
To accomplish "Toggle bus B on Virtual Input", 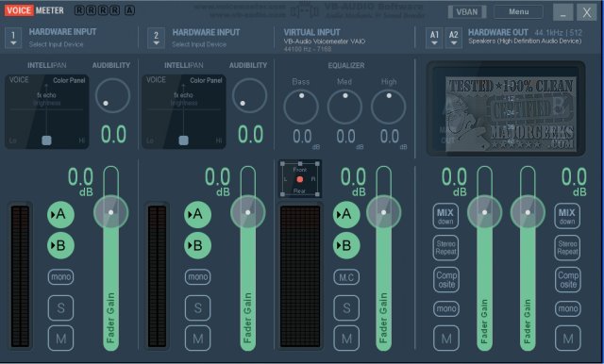I will point(346,245).
